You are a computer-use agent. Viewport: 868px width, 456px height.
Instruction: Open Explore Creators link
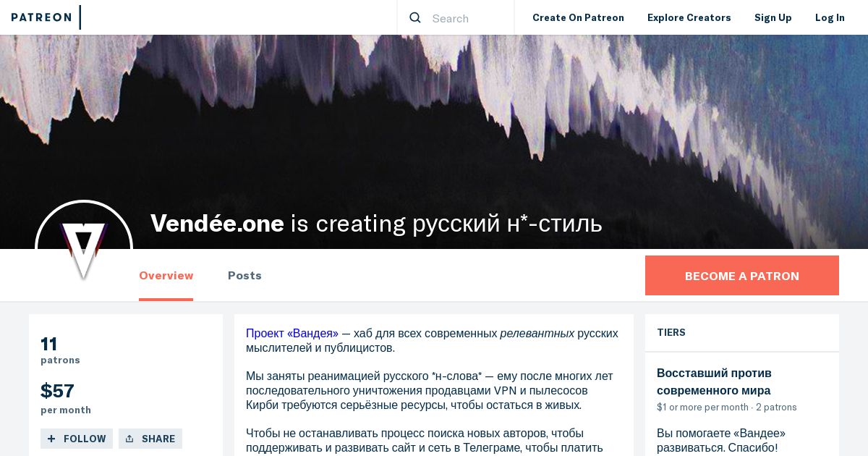tap(689, 17)
